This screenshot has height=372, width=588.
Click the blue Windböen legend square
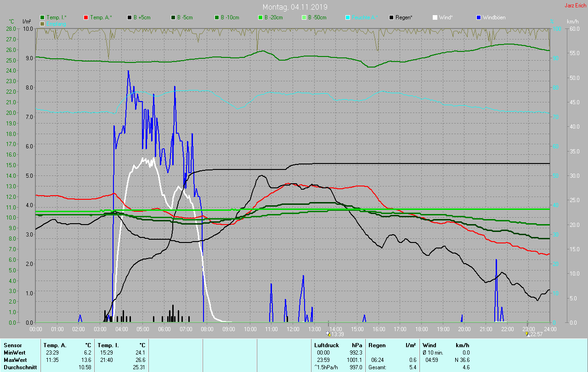pyautogui.click(x=479, y=17)
